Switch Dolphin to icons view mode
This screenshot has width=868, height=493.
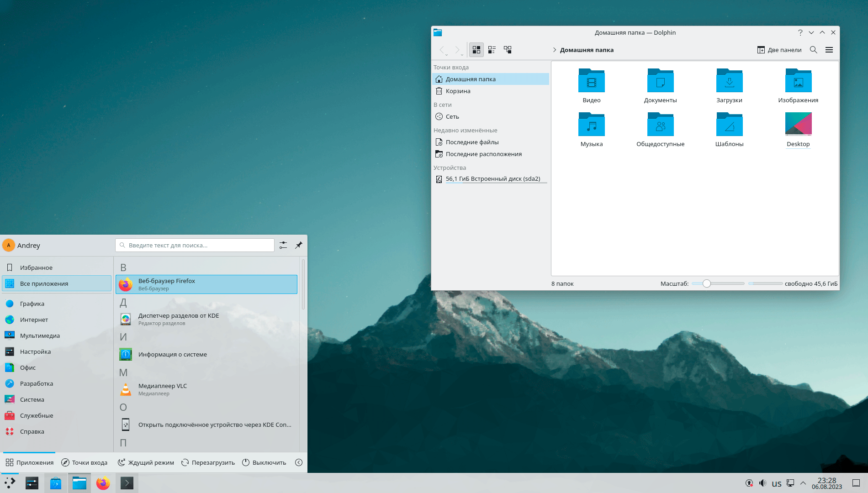[x=476, y=50]
